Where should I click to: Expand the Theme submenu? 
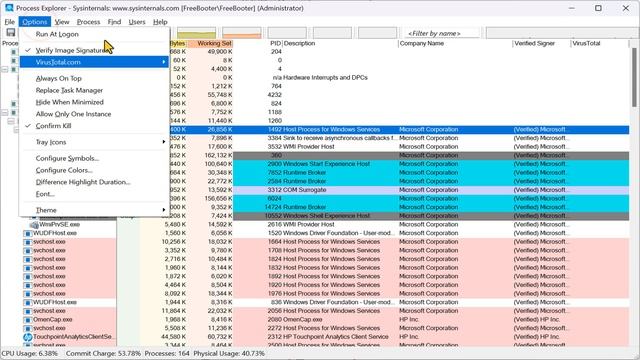(94, 210)
